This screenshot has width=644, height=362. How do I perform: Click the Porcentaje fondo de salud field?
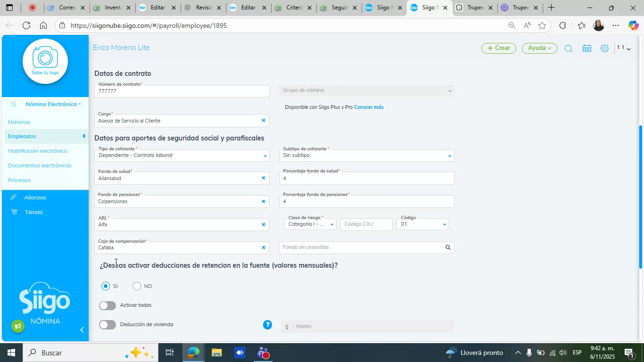tap(367, 178)
